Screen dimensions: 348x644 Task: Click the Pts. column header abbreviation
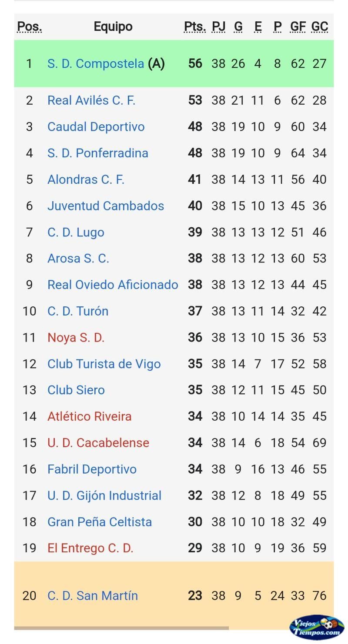click(195, 27)
